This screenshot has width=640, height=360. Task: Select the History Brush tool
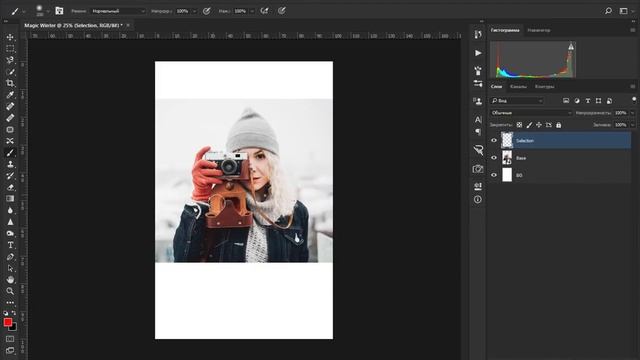point(10,176)
